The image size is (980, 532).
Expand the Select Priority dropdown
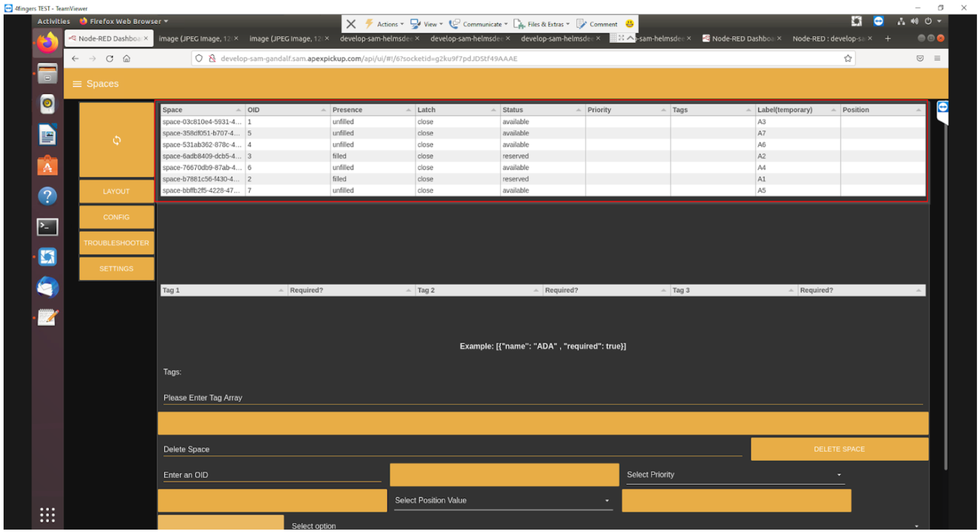[x=734, y=475]
